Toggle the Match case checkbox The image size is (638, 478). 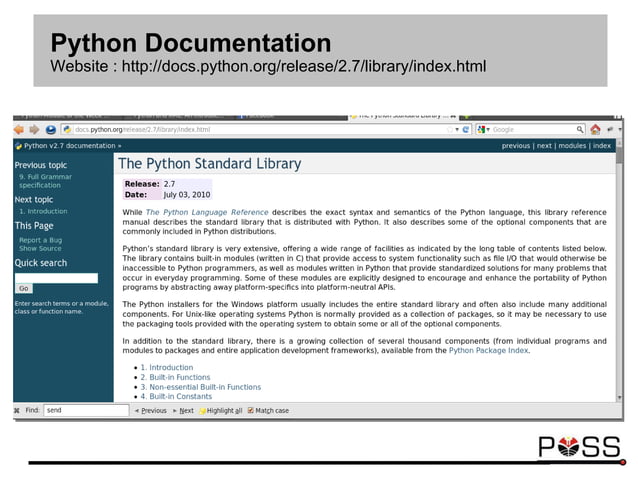point(251,410)
